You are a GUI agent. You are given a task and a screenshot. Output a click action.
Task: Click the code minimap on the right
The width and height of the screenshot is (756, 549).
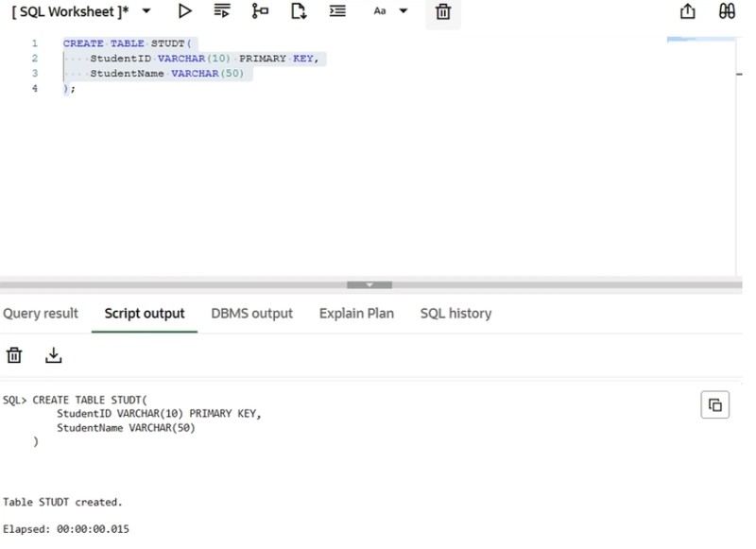pyautogui.click(x=700, y=41)
